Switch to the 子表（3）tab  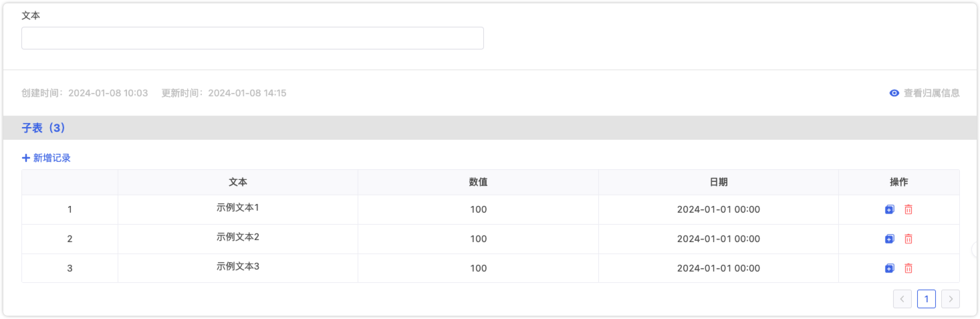point(43,128)
